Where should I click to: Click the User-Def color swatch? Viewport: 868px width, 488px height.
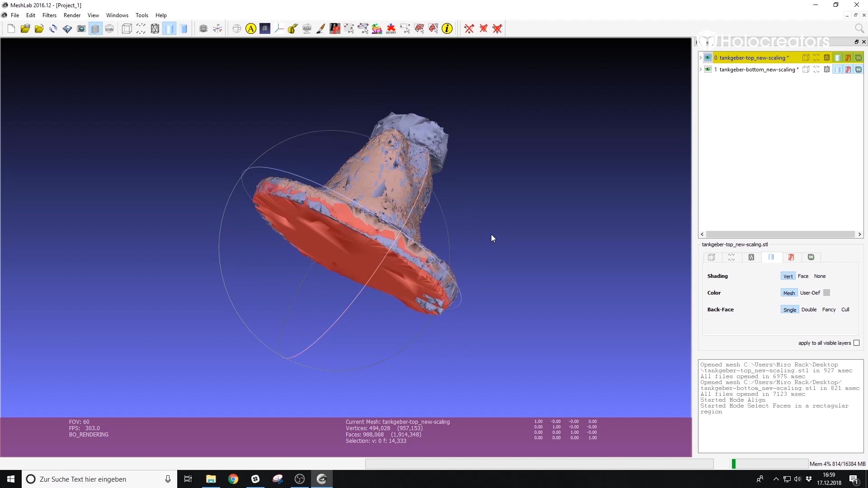[826, 292]
